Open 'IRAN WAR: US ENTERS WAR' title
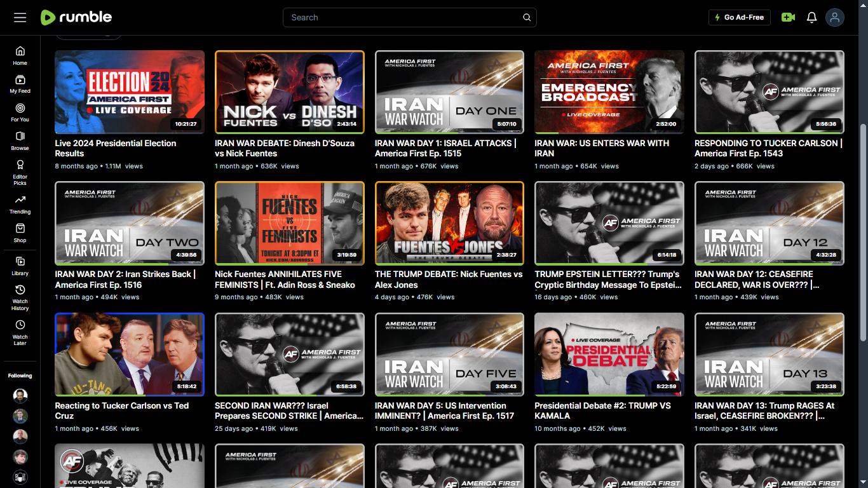868x488 pixels. [x=602, y=148]
